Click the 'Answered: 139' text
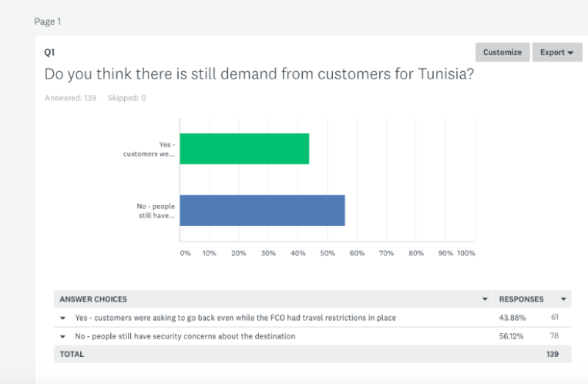588x384 pixels. point(71,98)
